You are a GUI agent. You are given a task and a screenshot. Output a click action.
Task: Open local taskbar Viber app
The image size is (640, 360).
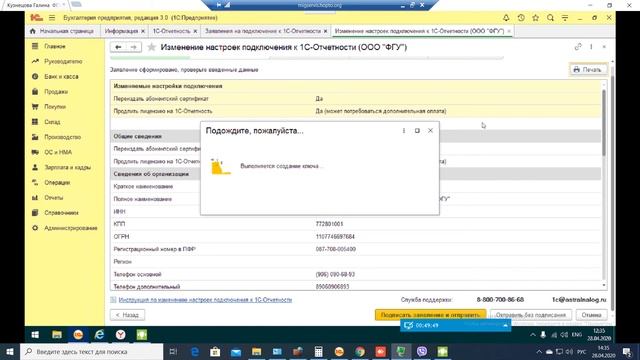[422, 351]
